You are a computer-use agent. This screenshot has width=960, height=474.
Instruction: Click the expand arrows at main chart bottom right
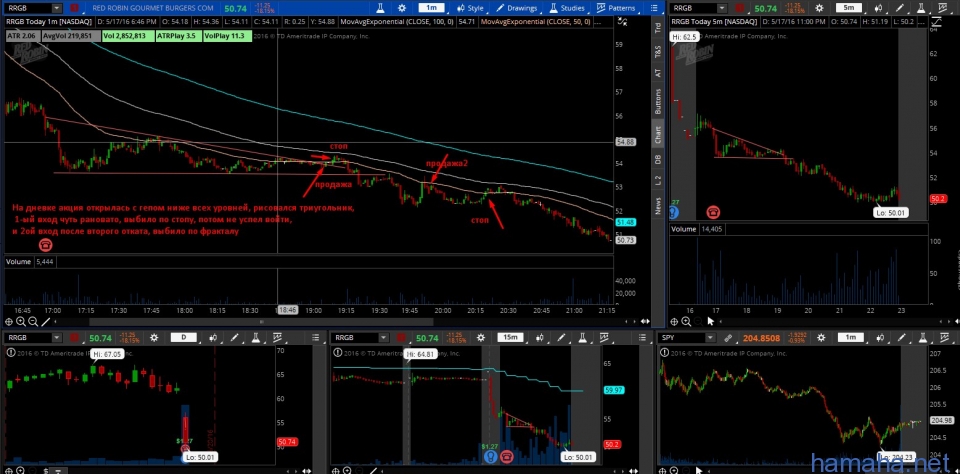(x=645, y=322)
